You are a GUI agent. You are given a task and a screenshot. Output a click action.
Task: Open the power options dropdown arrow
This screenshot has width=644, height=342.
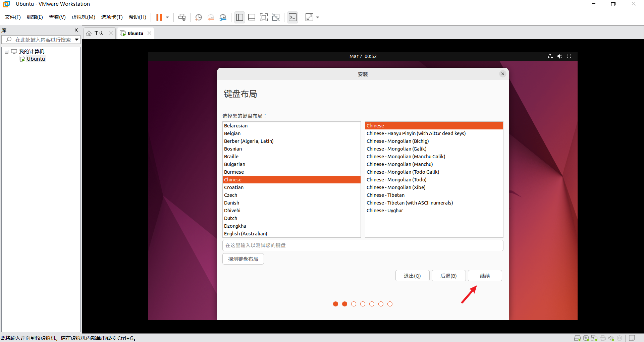tap(167, 17)
